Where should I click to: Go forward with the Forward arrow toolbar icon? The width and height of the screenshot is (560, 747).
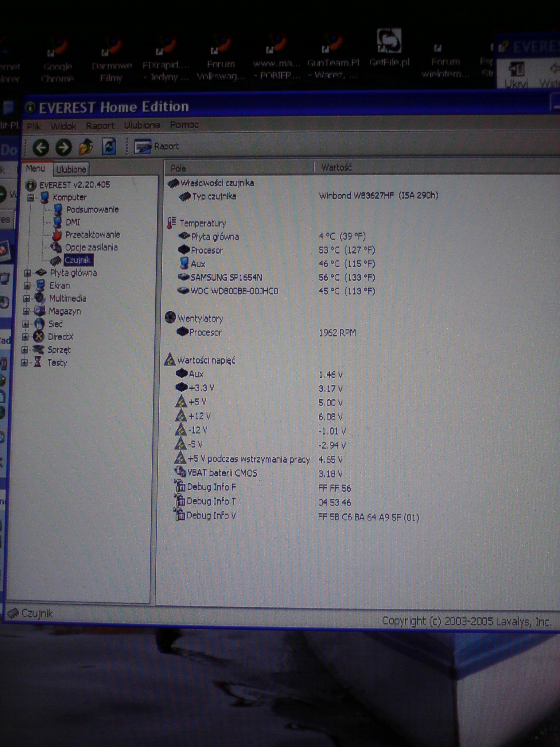click(63, 147)
